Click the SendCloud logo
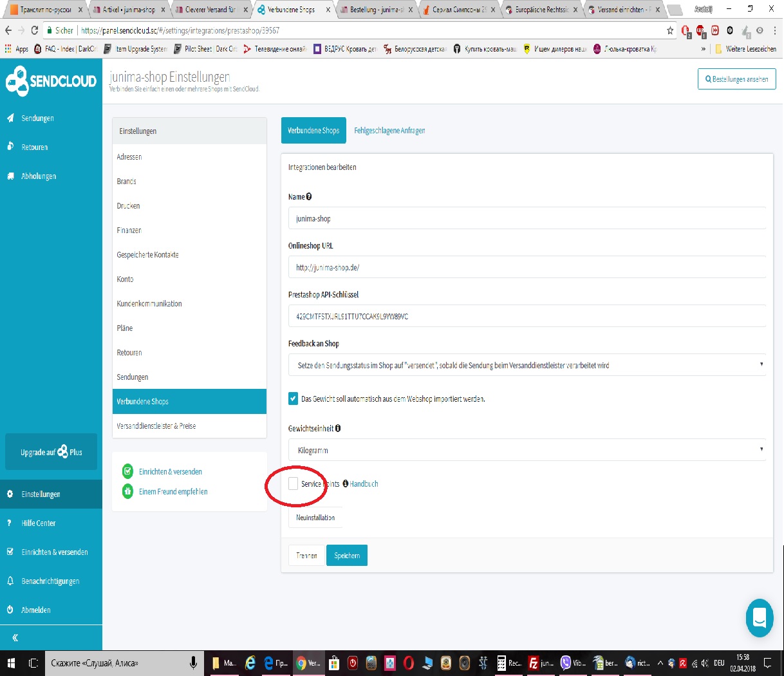 tap(51, 81)
